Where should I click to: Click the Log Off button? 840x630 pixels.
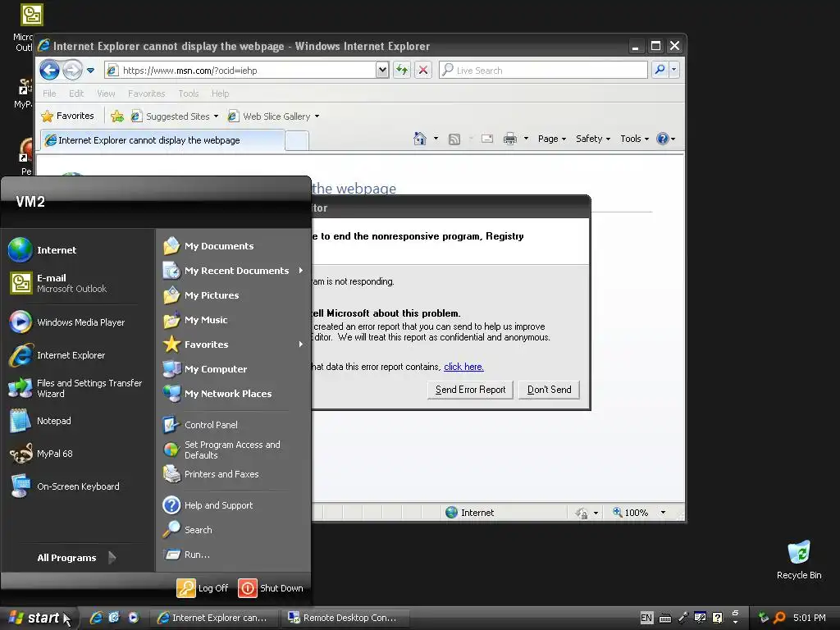coord(203,588)
